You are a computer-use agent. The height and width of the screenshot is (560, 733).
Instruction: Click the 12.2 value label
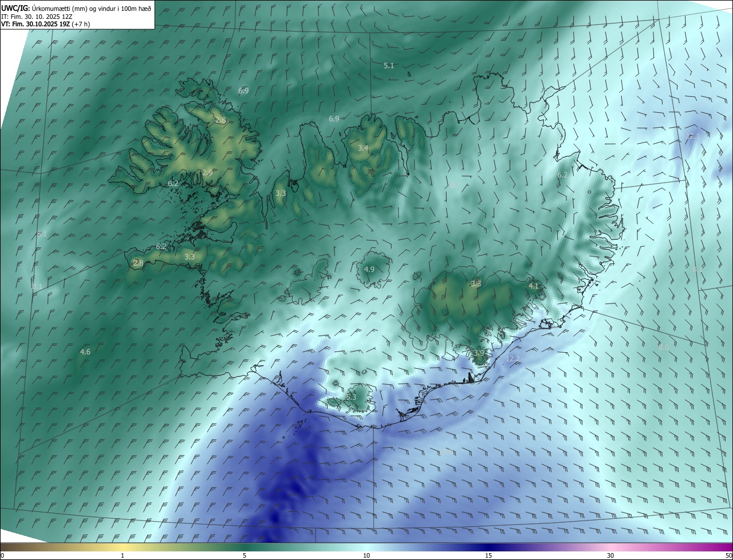513,358
